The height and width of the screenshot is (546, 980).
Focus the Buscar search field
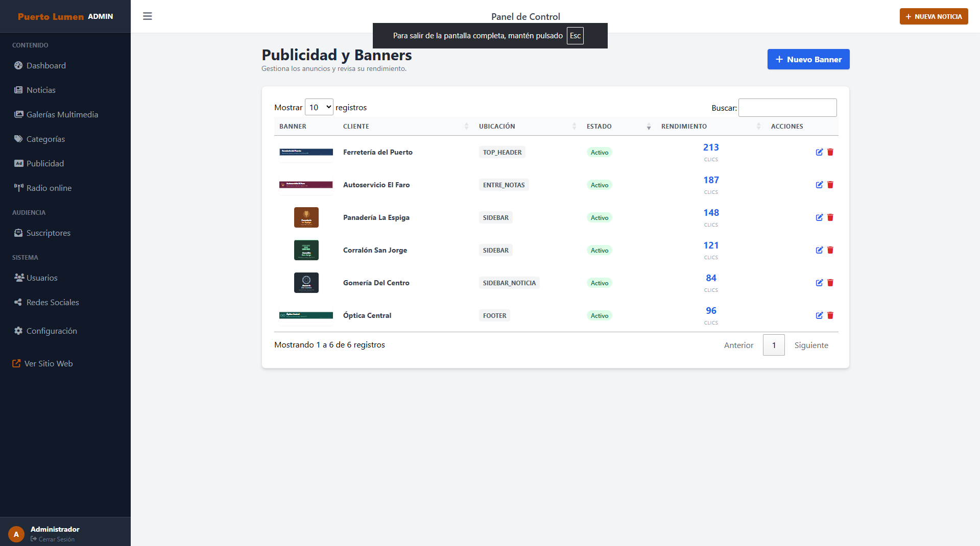(x=787, y=108)
